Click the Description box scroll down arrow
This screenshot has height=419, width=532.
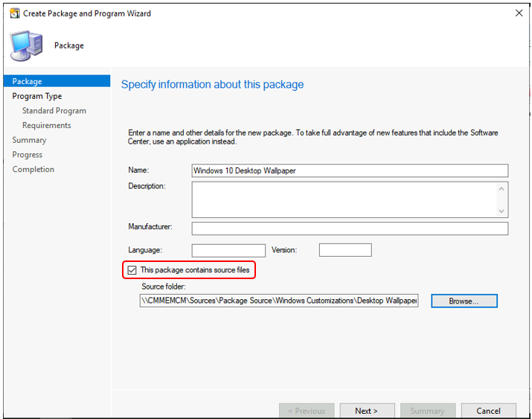tap(501, 211)
